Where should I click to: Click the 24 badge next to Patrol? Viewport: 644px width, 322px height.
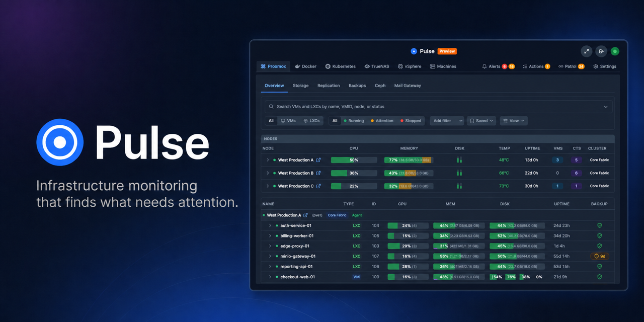click(581, 66)
